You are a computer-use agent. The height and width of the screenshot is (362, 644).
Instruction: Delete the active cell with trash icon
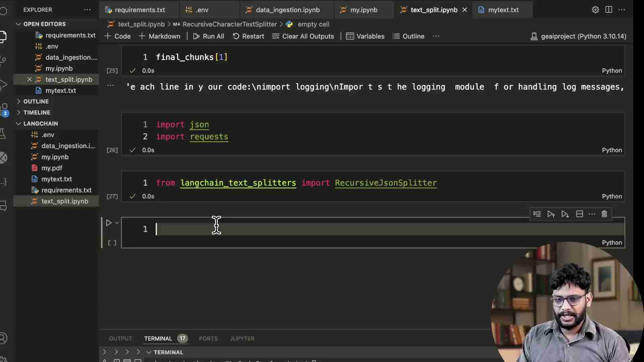click(x=604, y=214)
